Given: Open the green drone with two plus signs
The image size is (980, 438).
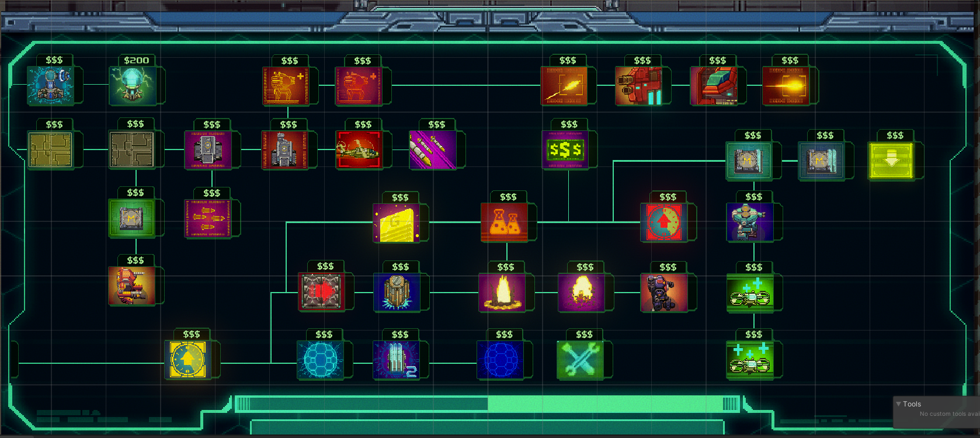Looking at the screenshot, I should point(750,292).
